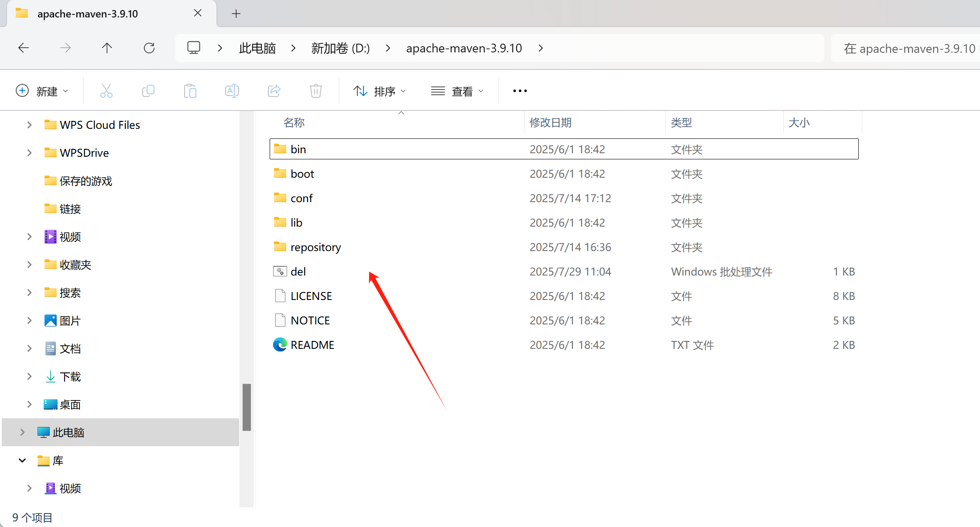Open the 查看 view dropdown
980x527 pixels.
tap(457, 91)
